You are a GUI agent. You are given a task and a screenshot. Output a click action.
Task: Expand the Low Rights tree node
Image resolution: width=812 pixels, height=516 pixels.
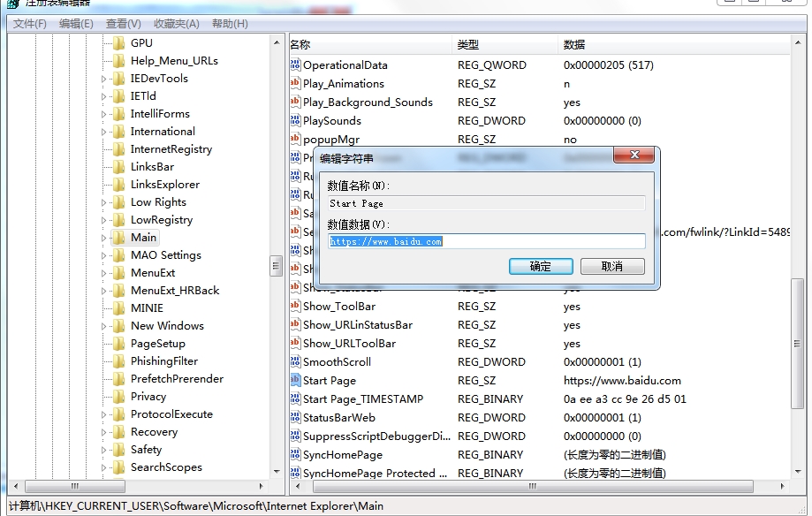click(x=103, y=202)
